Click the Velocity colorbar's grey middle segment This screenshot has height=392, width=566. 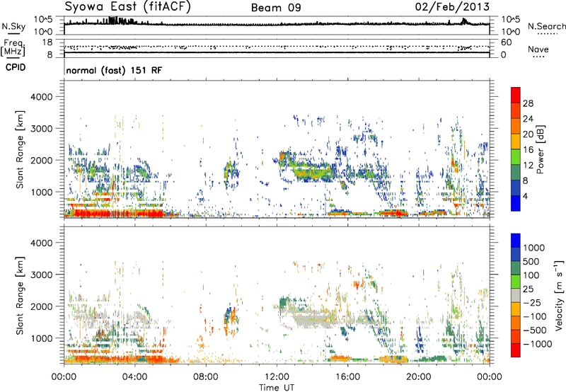(516, 296)
